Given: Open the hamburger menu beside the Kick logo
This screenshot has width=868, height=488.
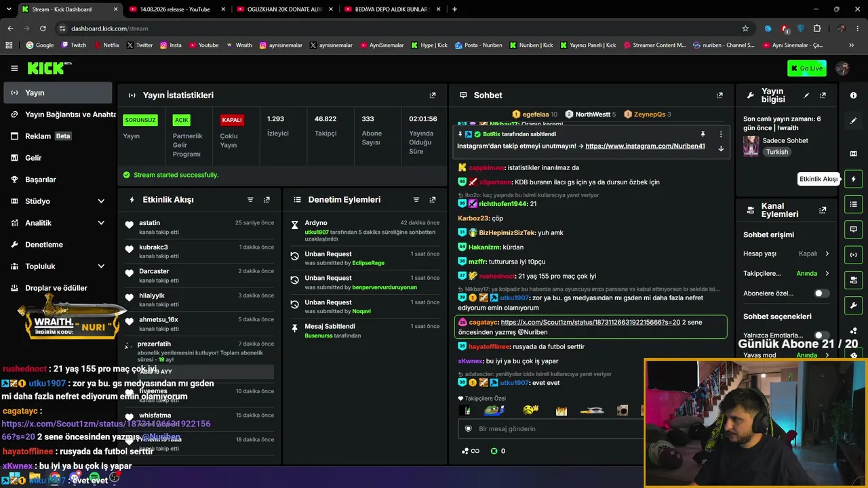Looking at the screenshot, I should [14, 68].
